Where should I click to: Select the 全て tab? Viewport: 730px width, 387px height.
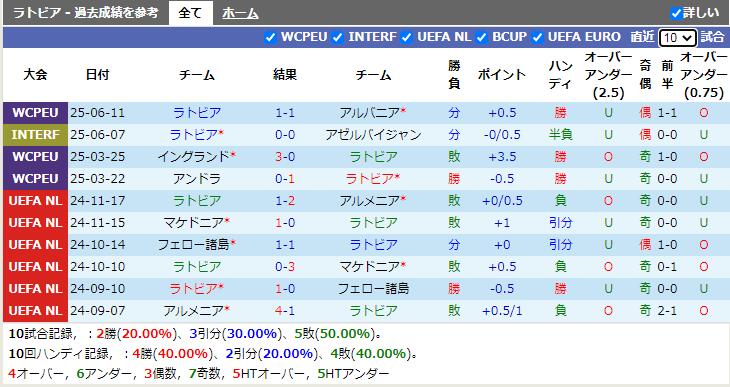click(190, 13)
